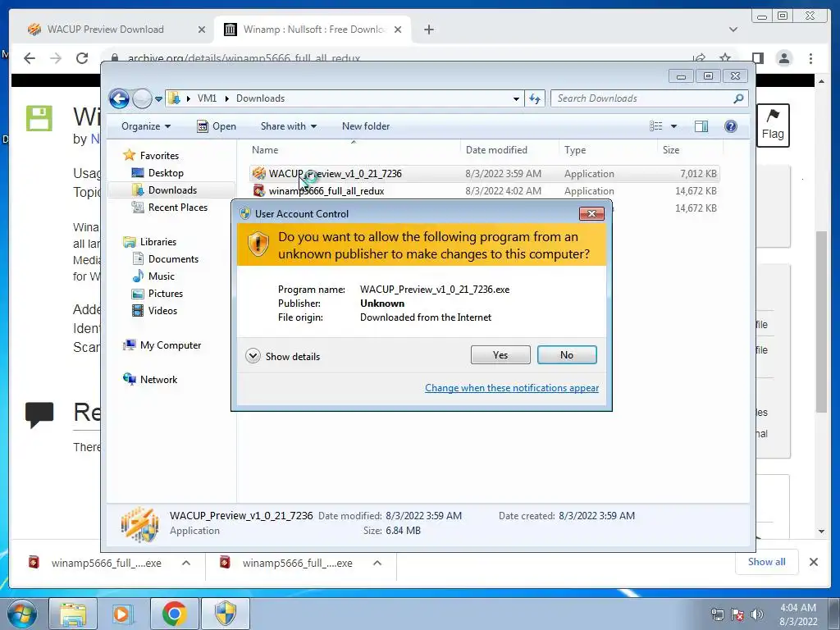Close the WACUP Preview Download tab
840x630 pixels.
[202, 30]
